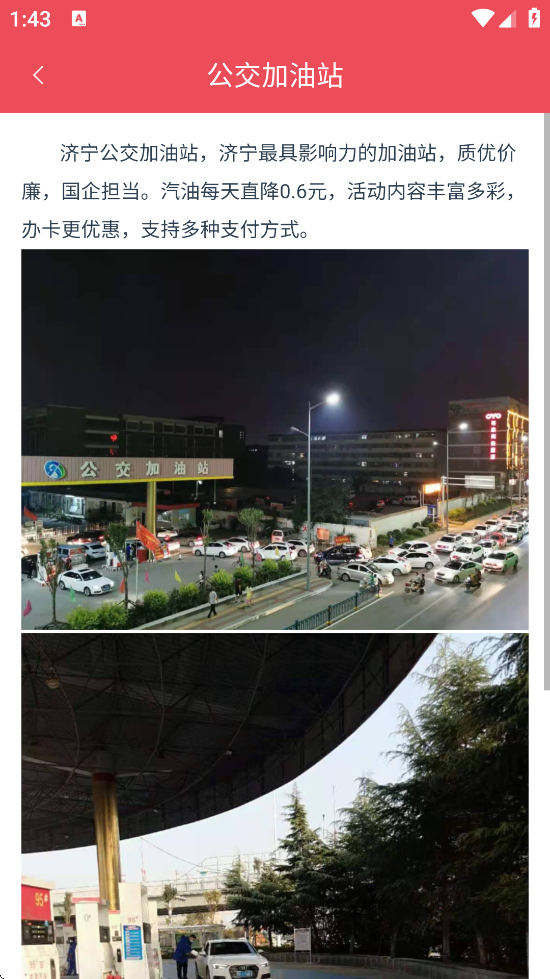The image size is (550, 979).
Task: Go back using the header arrow
Action: coord(38,75)
